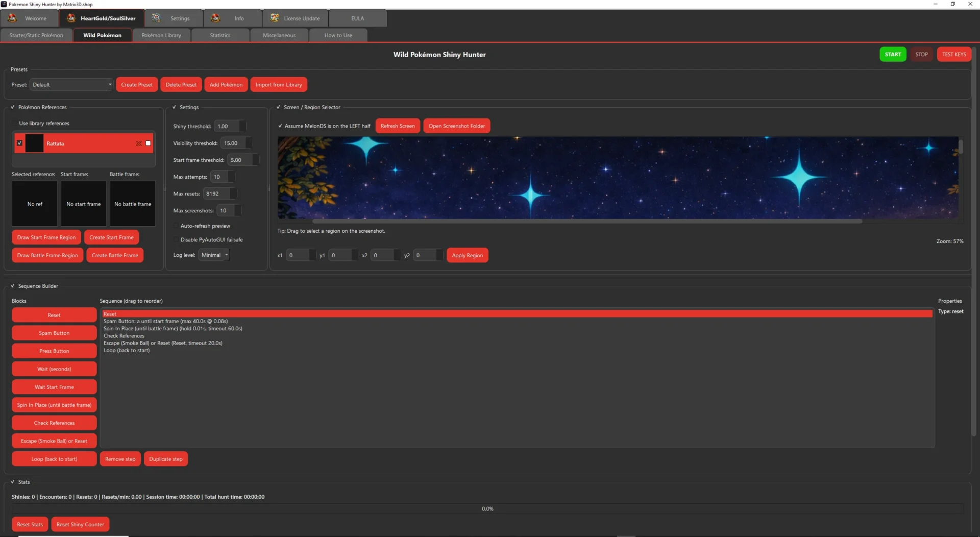This screenshot has height=537, width=980.
Task: Click the y2 coordinate field
Action: [428, 255]
